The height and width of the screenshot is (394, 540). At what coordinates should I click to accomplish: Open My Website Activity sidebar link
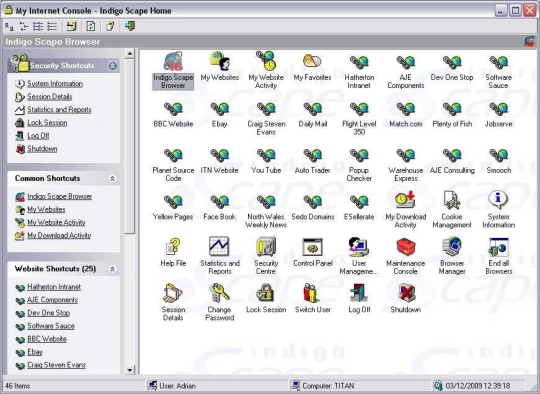click(56, 222)
